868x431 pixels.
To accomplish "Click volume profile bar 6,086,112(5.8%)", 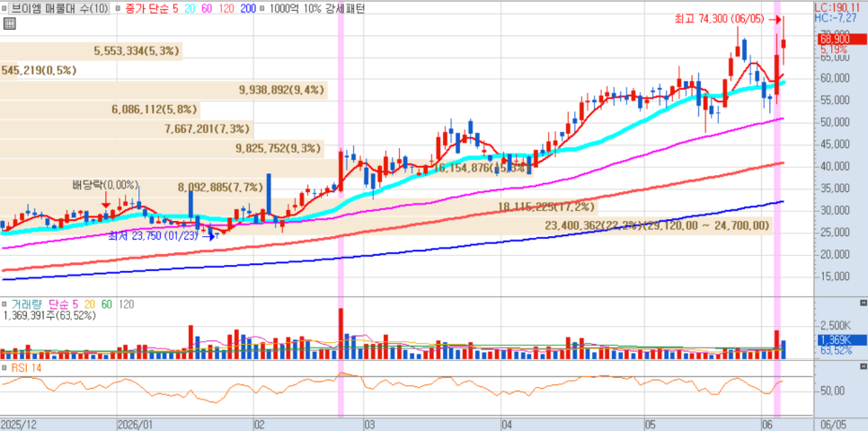I will (x=101, y=110).
